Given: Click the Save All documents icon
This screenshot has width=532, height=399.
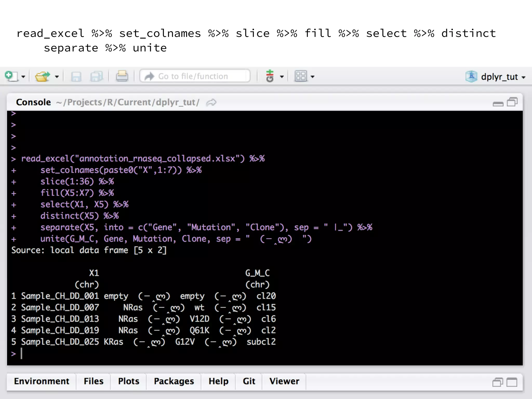Looking at the screenshot, I should pos(96,77).
